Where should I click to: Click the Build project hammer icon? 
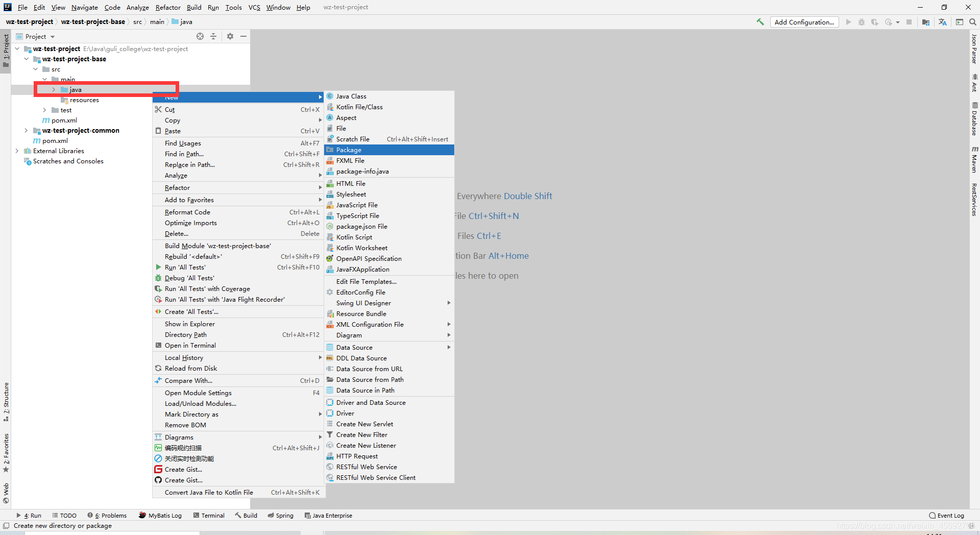point(760,22)
